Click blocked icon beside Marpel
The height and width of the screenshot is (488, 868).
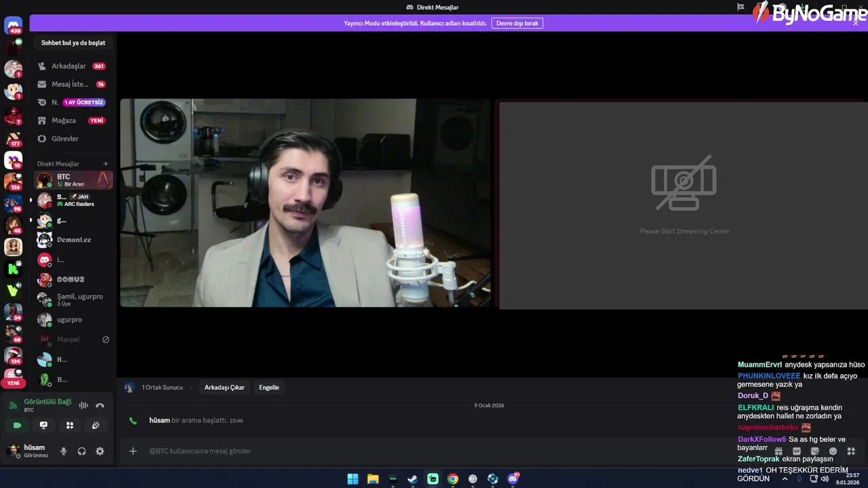105,340
